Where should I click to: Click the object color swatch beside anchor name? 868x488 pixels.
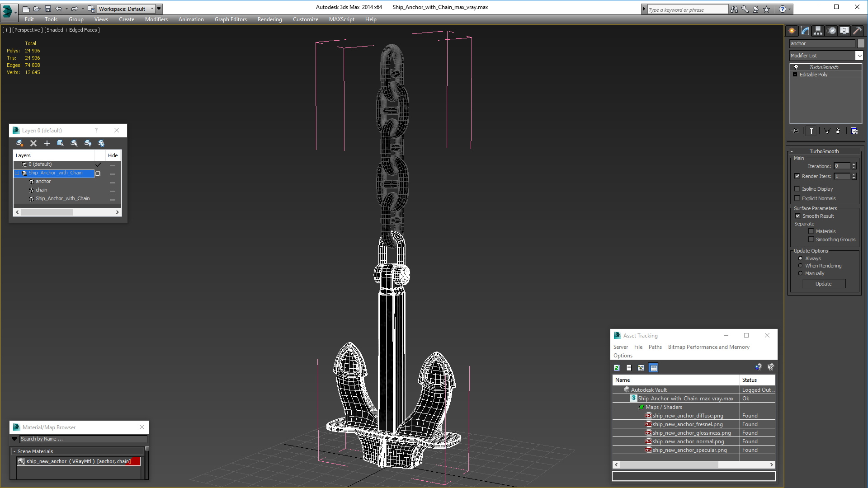pos(861,43)
